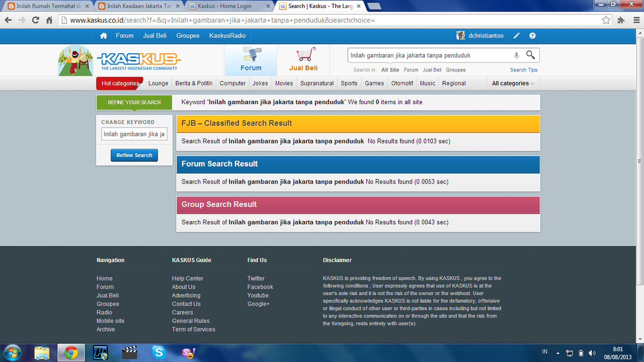Open dchristiantoo username link

486,36
